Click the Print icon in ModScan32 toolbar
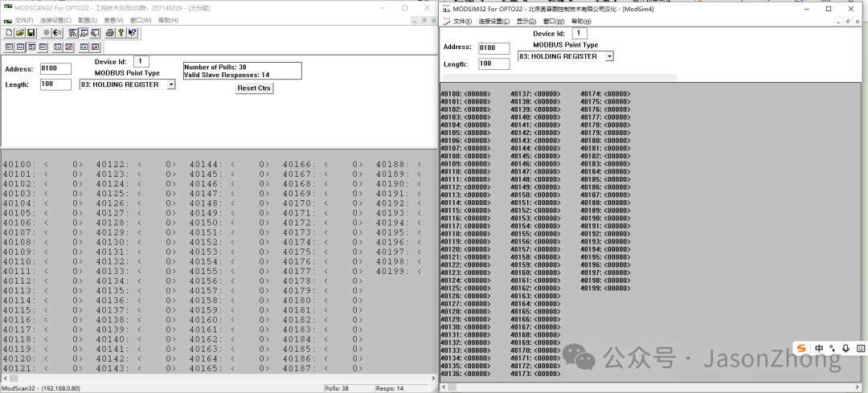 (x=110, y=33)
